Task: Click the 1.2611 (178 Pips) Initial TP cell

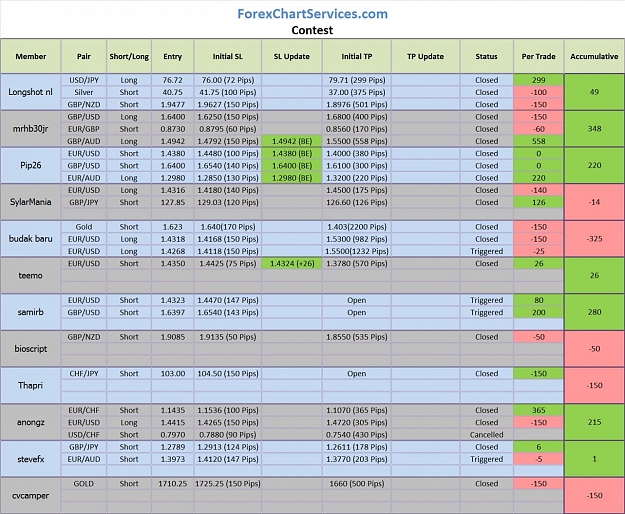Action: pos(357,447)
